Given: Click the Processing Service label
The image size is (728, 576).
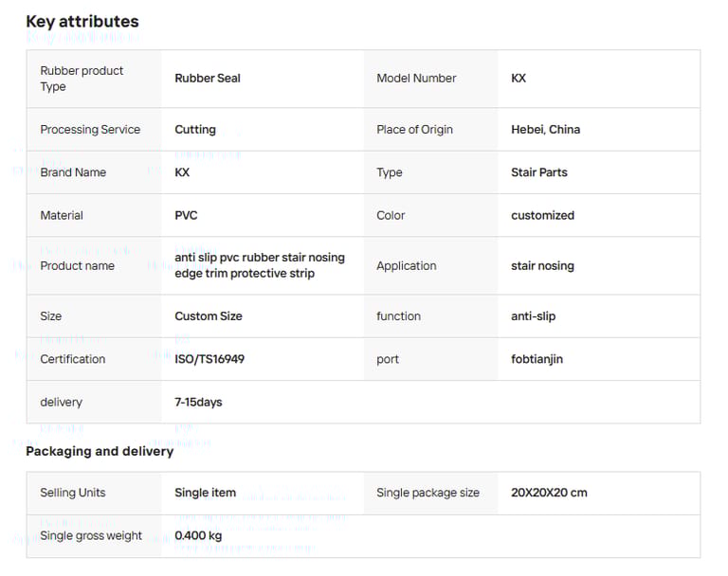Looking at the screenshot, I should [90, 130].
